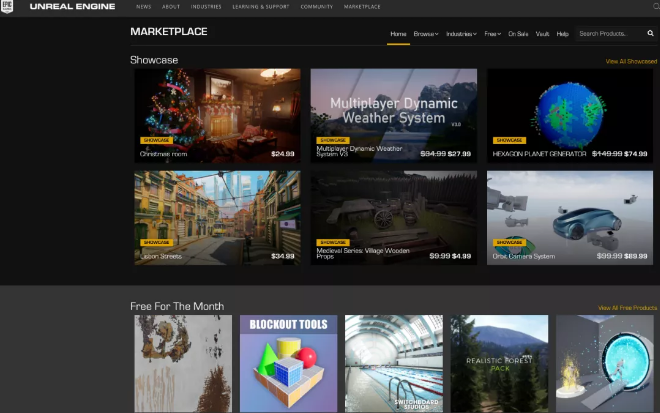This screenshot has height=413, width=660.
Task: Click the Epic Games logo icon
Action: point(8,7)
